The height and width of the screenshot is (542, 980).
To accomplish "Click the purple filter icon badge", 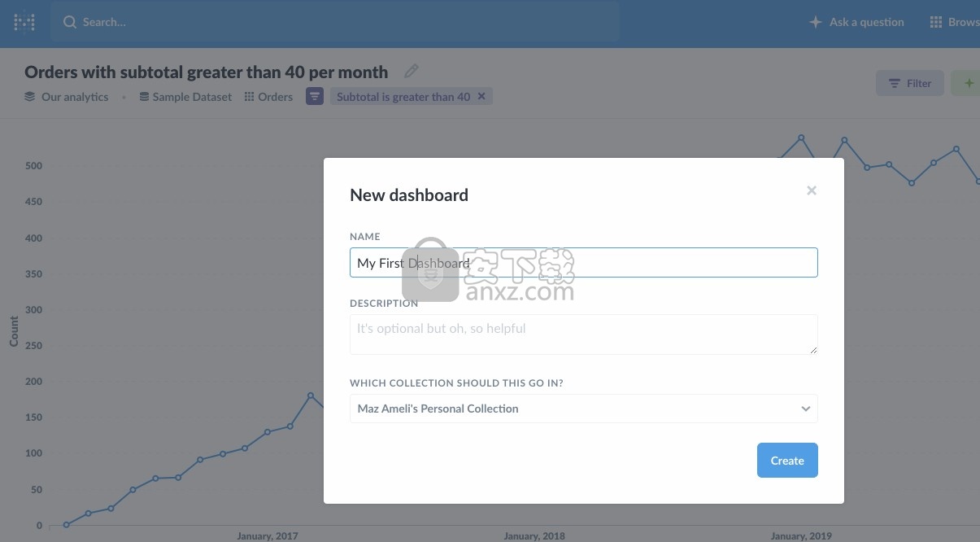I will pos(314,96).
